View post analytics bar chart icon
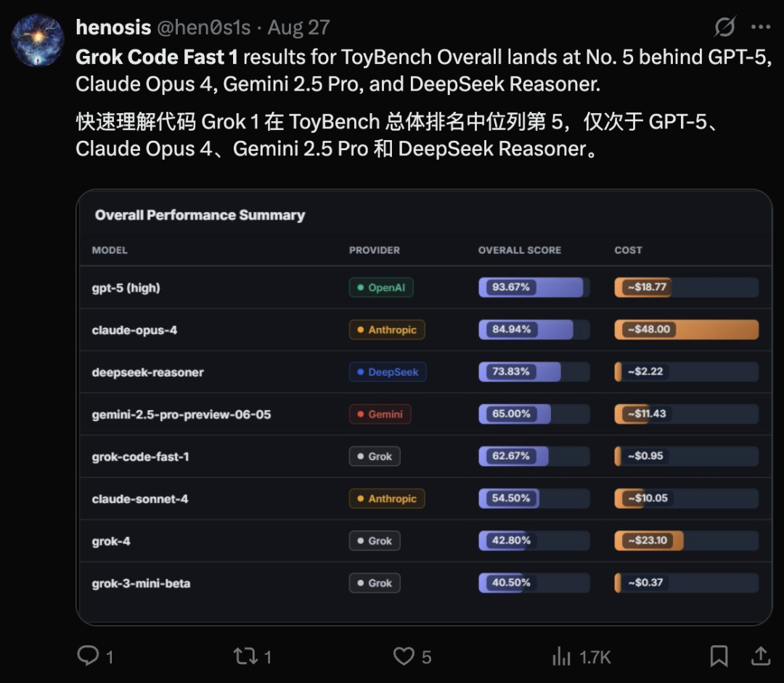Viewport: 784px width, 683px height. coord(561,657)
